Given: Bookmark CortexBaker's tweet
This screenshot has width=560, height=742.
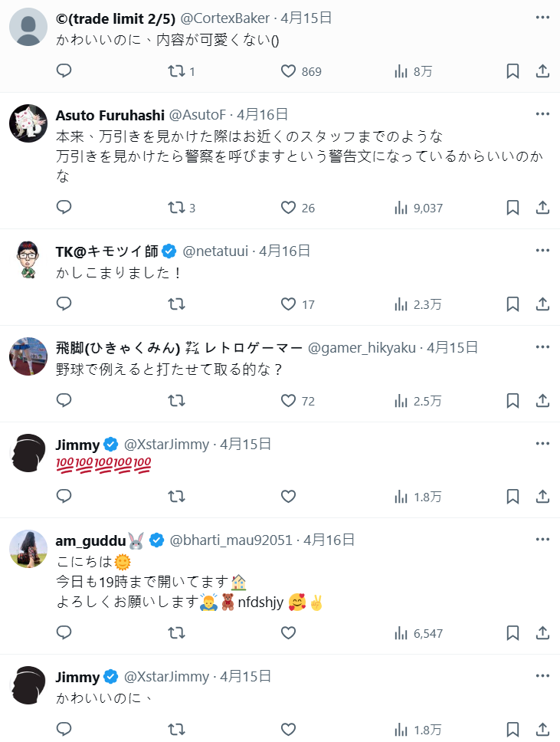Looking at the screenshot, I should click(513, 71).
